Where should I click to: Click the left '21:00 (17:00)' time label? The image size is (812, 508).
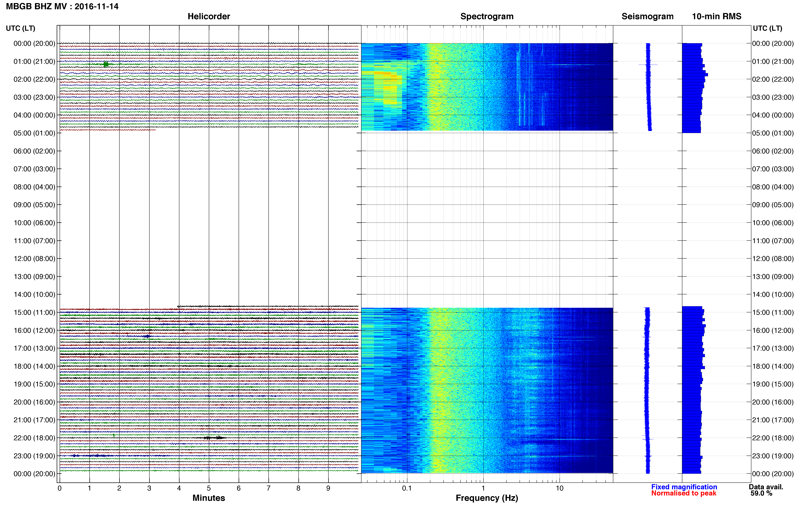click(x=34, y=420)
